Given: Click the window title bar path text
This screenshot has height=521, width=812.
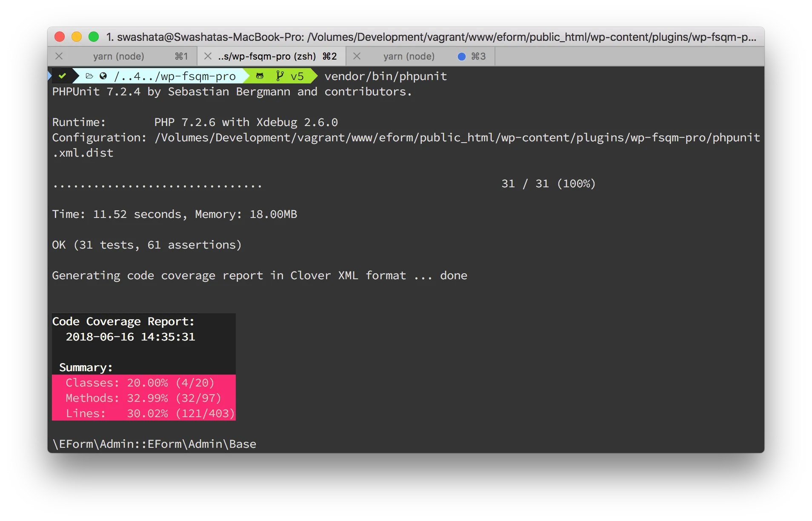Looking at the screenshot, I should click(x=431, y=37).
